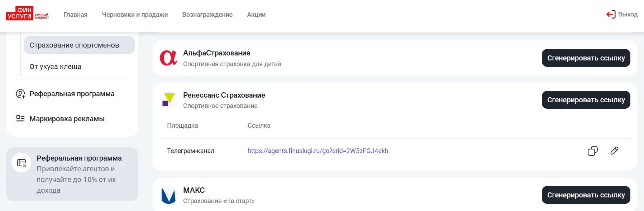The height and width of the screenshot is (211, 644).
Task: Copy the Telegram channel link
Action: [x=593, y=151]
